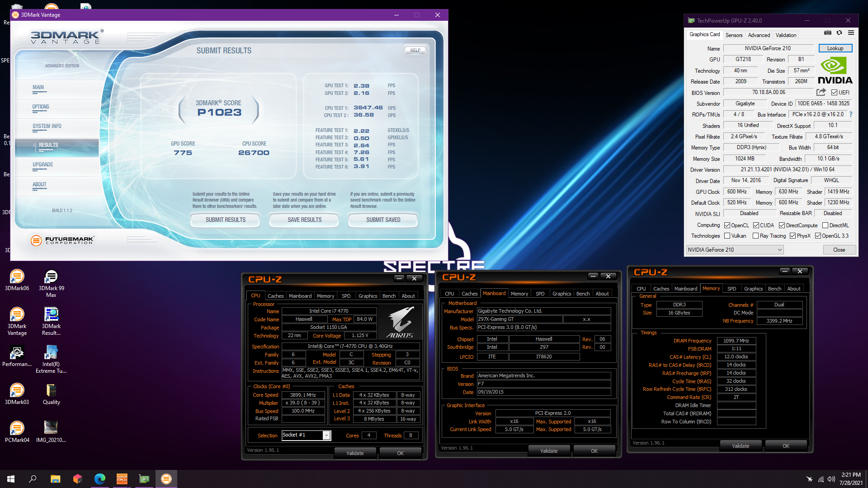
Task: Click Validate in CPU-Z CPU window
Action: [x=355, y=453]
